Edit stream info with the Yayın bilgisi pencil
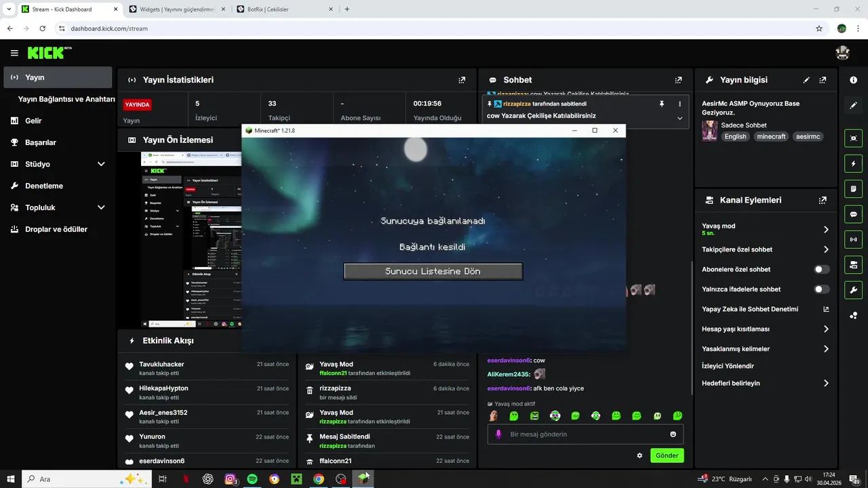The width and height of the screenshot is (868, 488). tap(806, 80)
